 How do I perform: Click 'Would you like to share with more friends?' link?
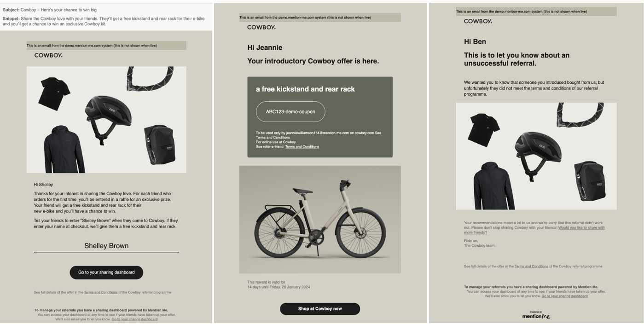(x=534, y=230)
